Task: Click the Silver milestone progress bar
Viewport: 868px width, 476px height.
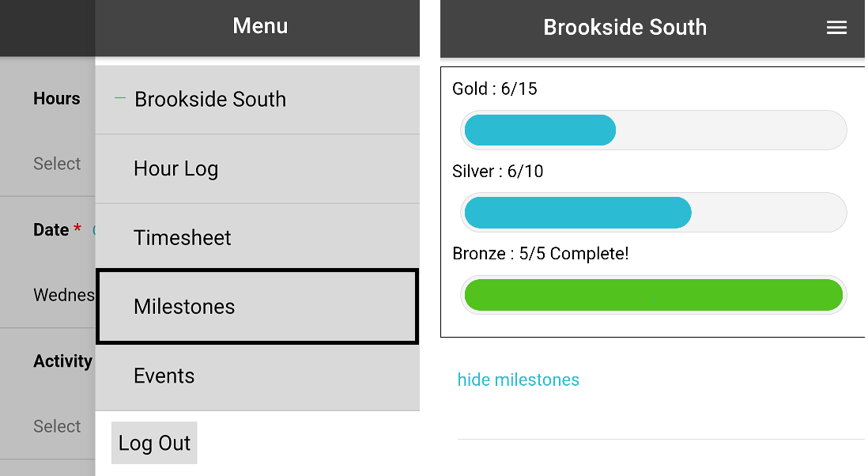Action: point(653,213)
